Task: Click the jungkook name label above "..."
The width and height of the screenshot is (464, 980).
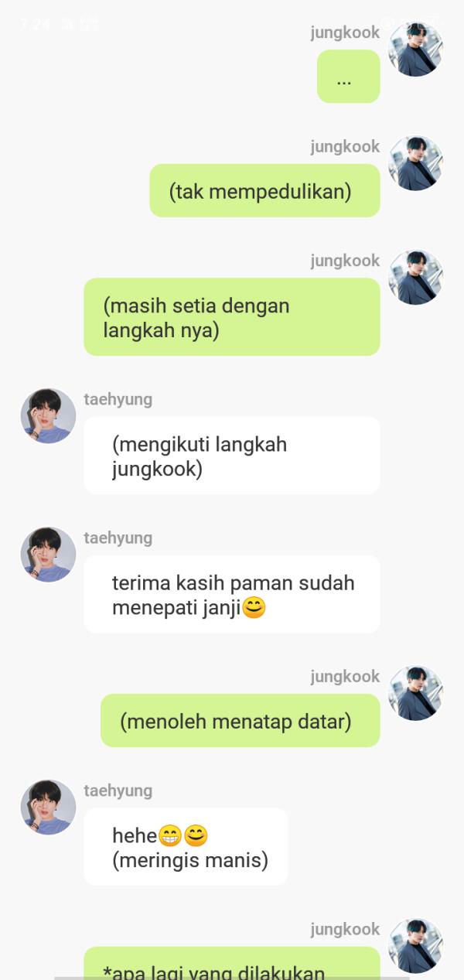Action: [x=345, y=32]
